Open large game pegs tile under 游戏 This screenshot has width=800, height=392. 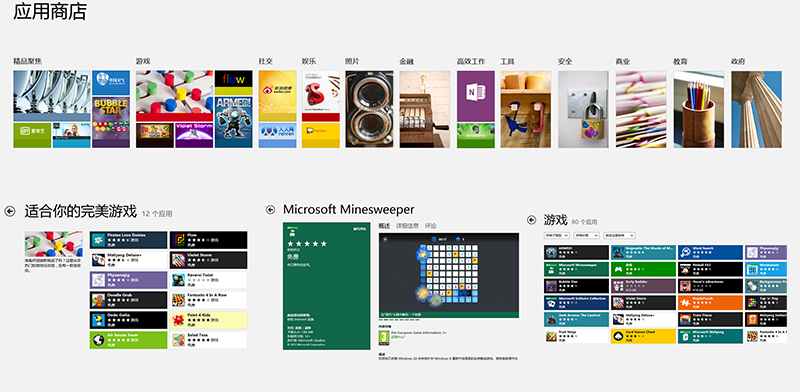point(174,96)
